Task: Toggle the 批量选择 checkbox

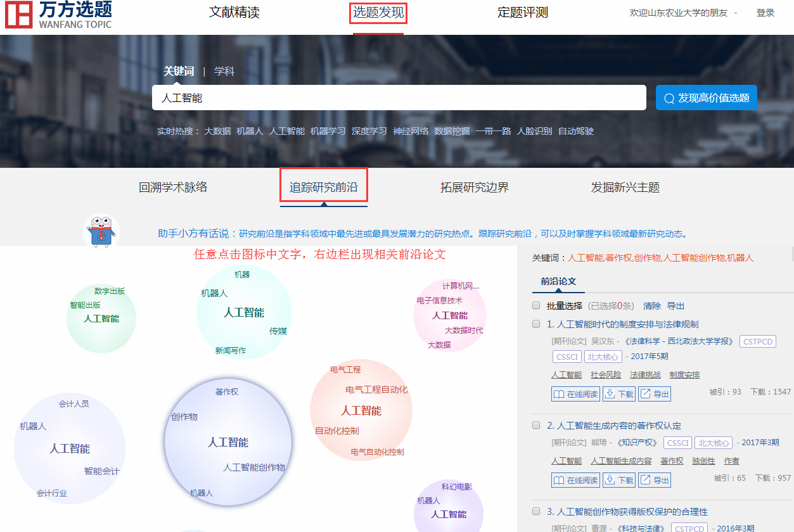Action: (536, 306)
